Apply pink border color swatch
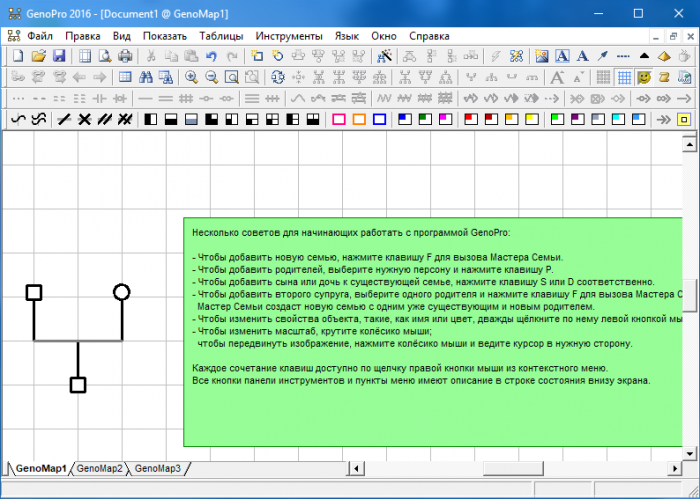The width and height of the screenshot is (700, 499). pos(339,119)
